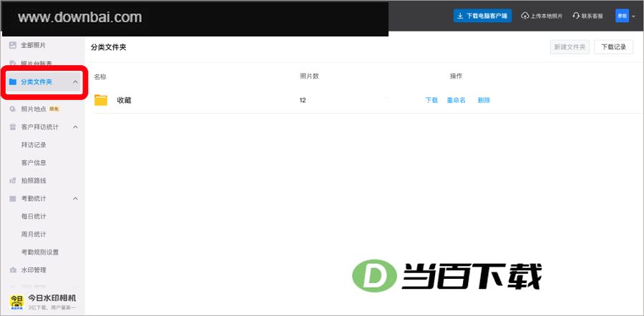The image size is (644, 316).
Task: Select the 分类文件夹 sidebar label
Action: pyautogui.click(x=36, y=82)
